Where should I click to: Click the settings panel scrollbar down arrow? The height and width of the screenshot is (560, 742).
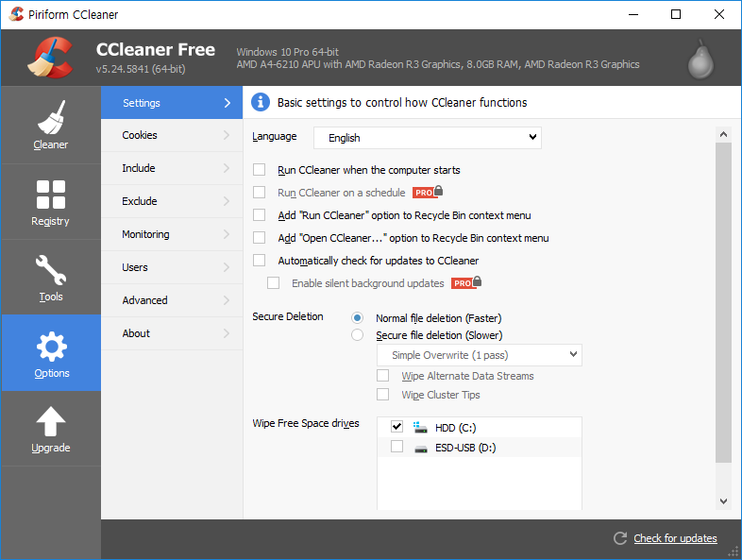tap(723, 501)
